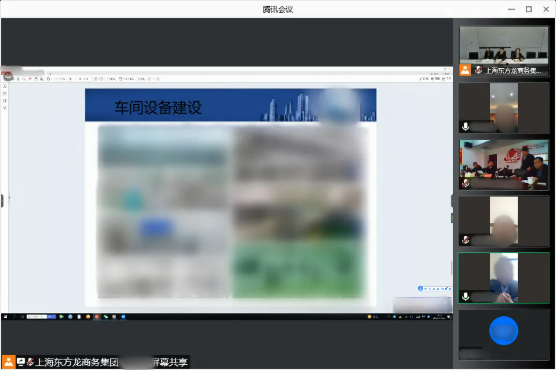This screenshot has height=370, width=556.
Task: Click the upper-right equipment photo on the slide
Action: (x=299, y=154)
